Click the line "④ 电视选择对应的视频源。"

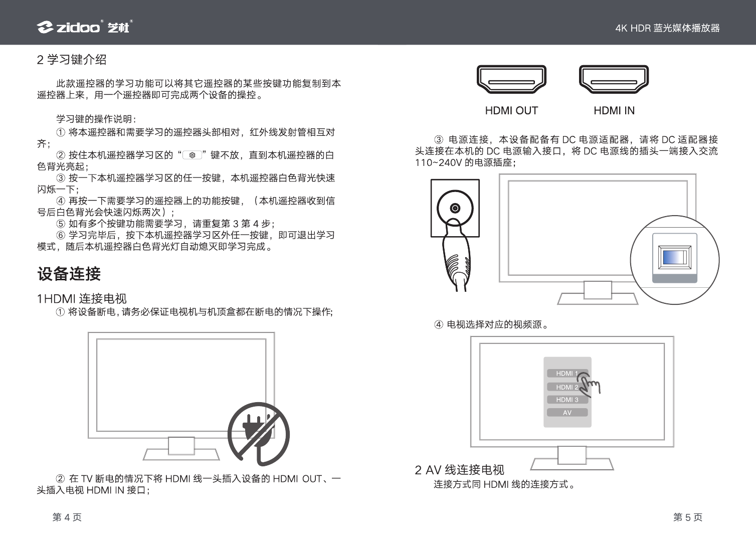coord(491,324)
